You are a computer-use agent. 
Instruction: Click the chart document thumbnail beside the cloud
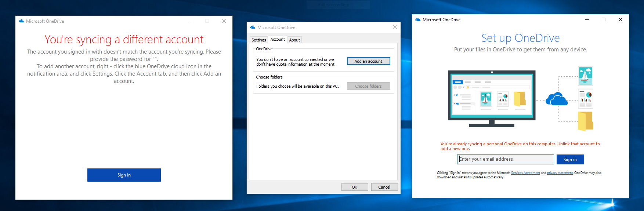tap(586, 99)
